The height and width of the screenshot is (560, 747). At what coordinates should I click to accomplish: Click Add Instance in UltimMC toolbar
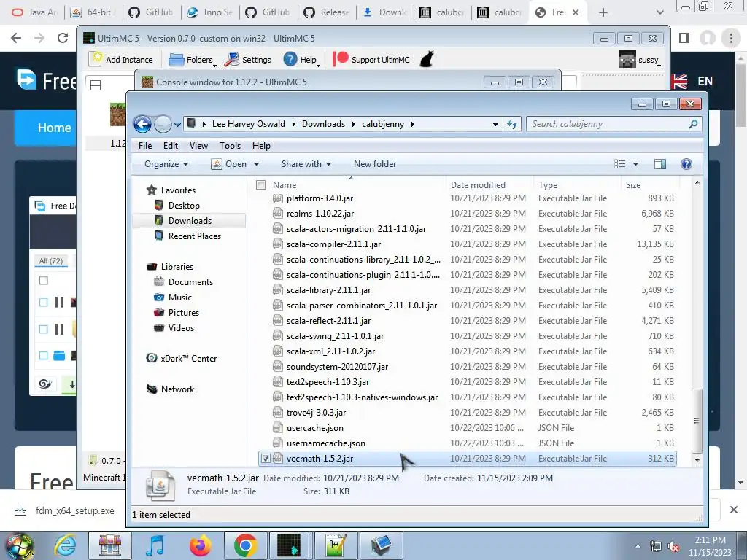tap(122, 60)
